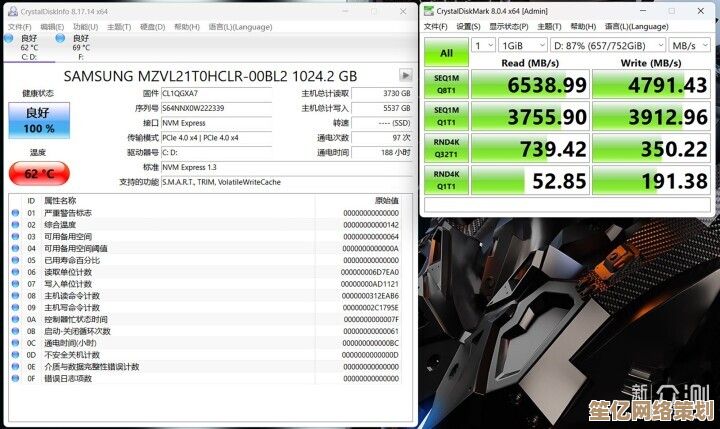Image resolution: width=720 pixels, height=429 pixels.
Task: Click status icon for 06 读取单位计数
Action: pyautogui.click(x=16, y=272)
